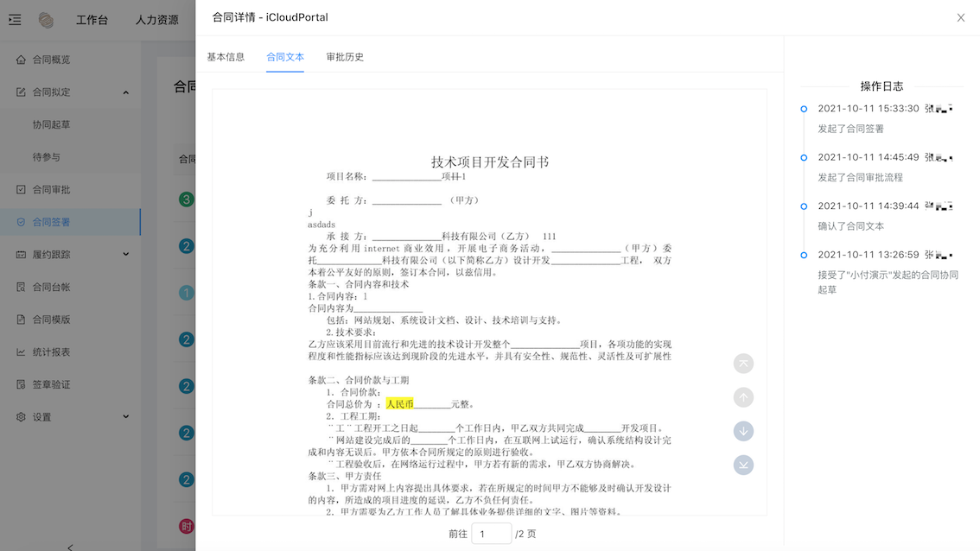Jump to last page of contract document
Screen dimensions: 980x551
pos(743,465)
